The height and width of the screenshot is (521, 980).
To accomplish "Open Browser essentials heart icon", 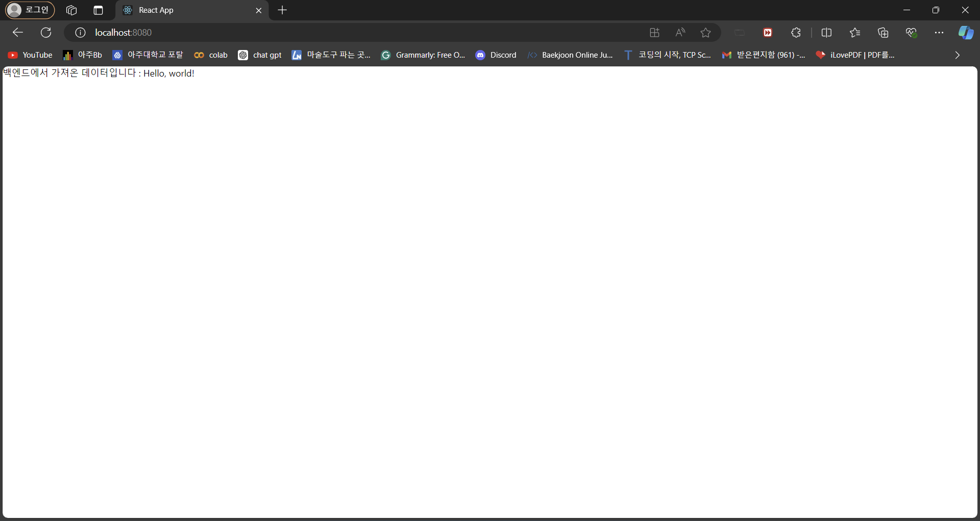I will point(911,33).
